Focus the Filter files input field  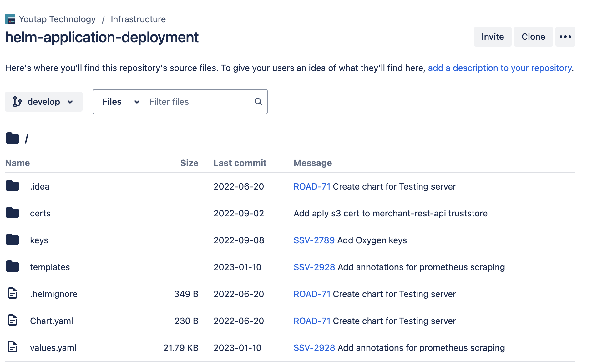tap(200, 102)
